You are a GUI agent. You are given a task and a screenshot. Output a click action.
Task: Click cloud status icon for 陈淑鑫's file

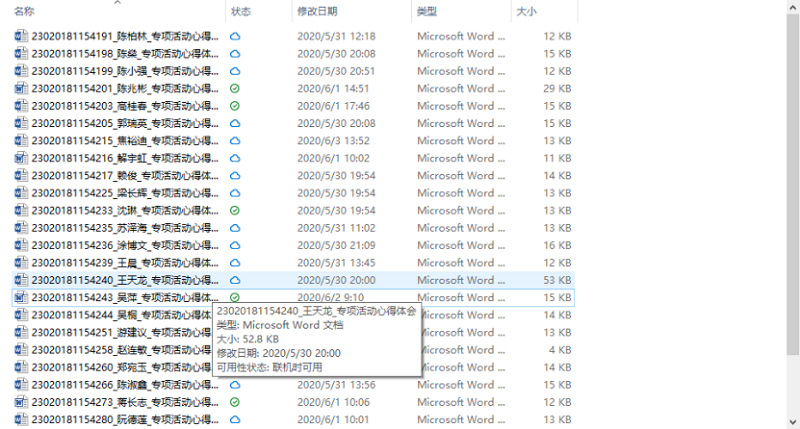235,385
